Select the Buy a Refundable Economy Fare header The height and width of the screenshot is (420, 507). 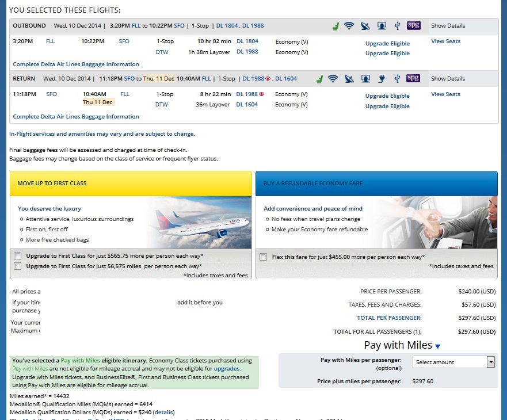(376, 184)
